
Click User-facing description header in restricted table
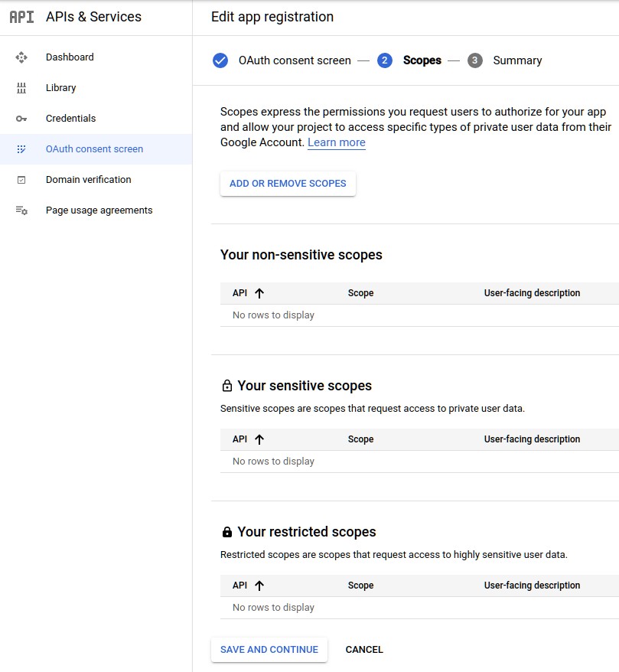click(x=532, y=586)
